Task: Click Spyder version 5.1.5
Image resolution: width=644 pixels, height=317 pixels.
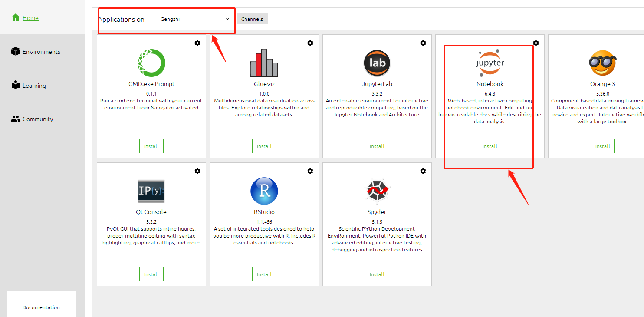Action: click(377, 222)
